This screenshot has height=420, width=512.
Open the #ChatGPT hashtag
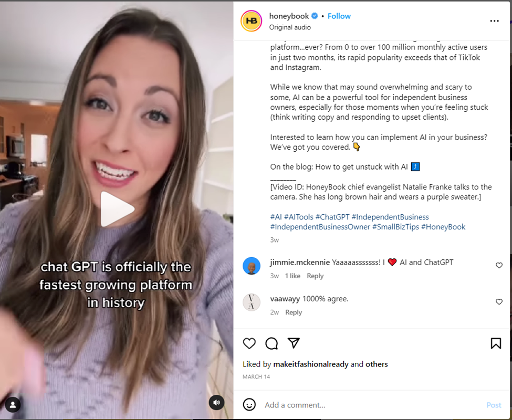(332, 217)
